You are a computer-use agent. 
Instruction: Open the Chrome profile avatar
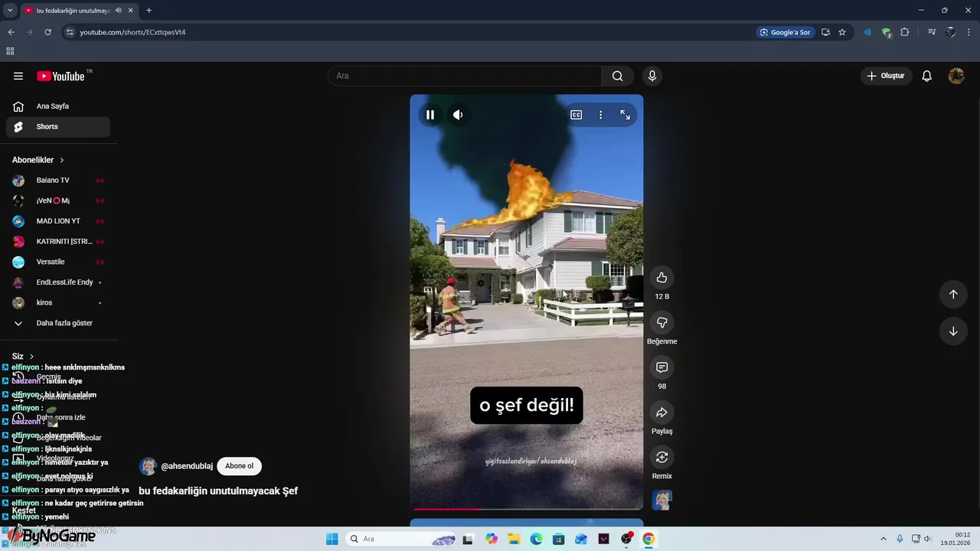[x=950, y=32]
